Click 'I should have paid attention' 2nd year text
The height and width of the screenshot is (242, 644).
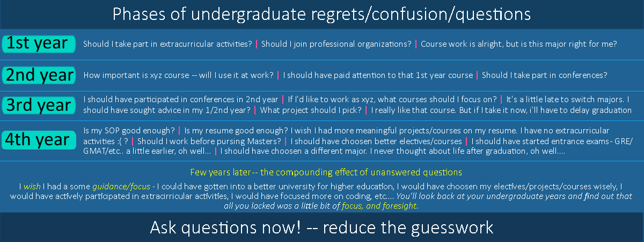[x=378, y=75]
